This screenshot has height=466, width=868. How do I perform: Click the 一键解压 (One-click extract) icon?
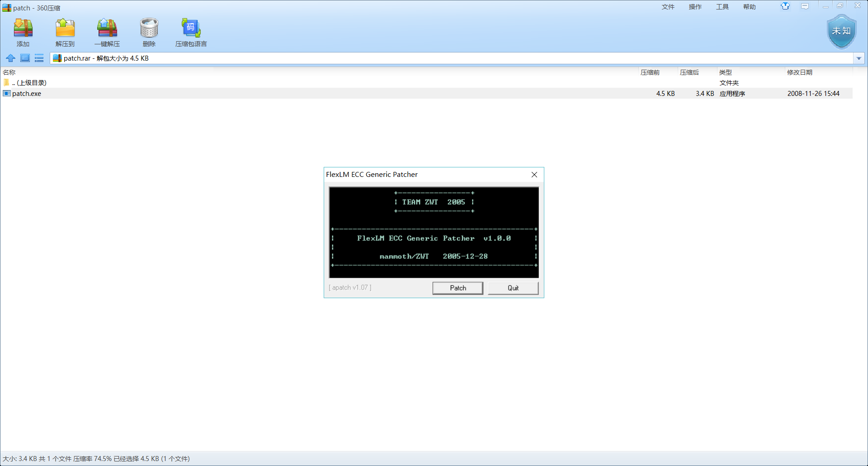coord(107,28)
